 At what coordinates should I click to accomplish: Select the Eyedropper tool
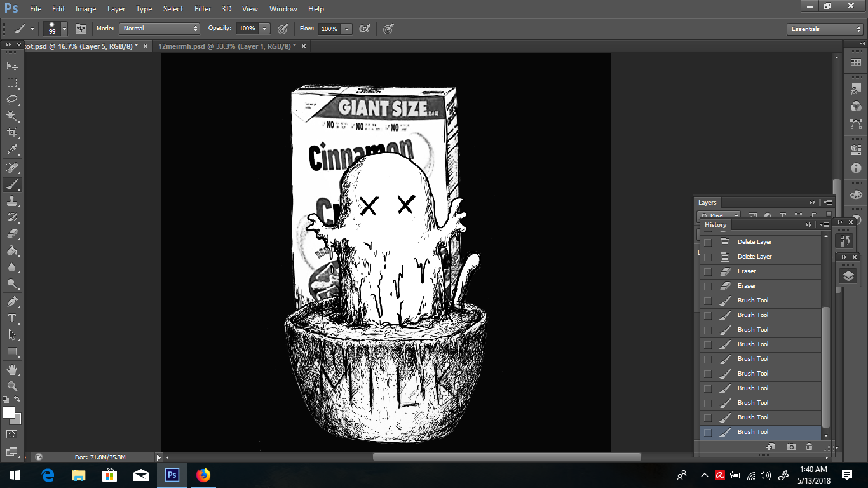click(x=12, y=150)
